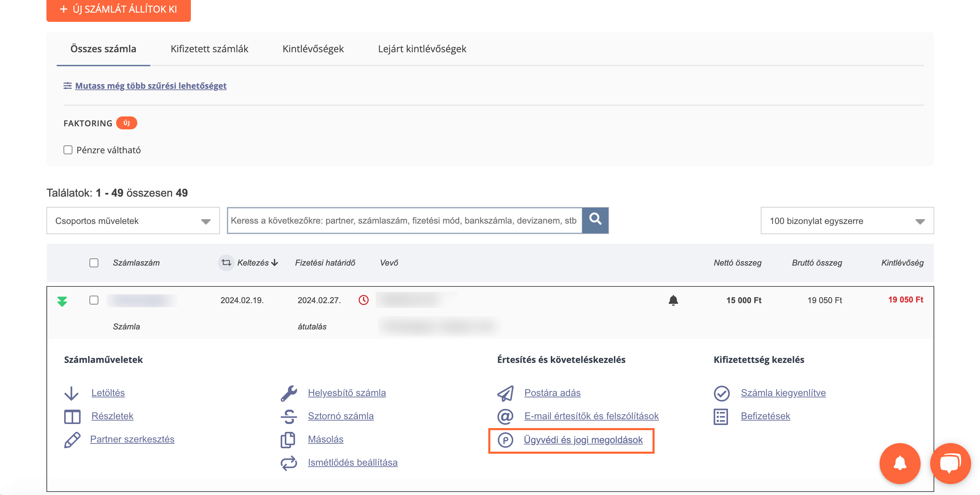Collapse the invoice row with green arrow
This screenshot has width=980, height=495.
[62, 301]
